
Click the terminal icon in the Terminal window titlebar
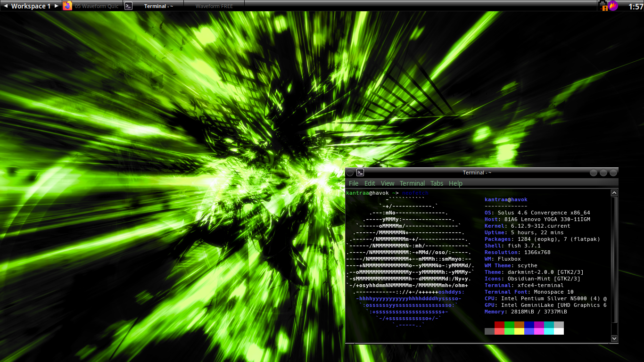360,173
